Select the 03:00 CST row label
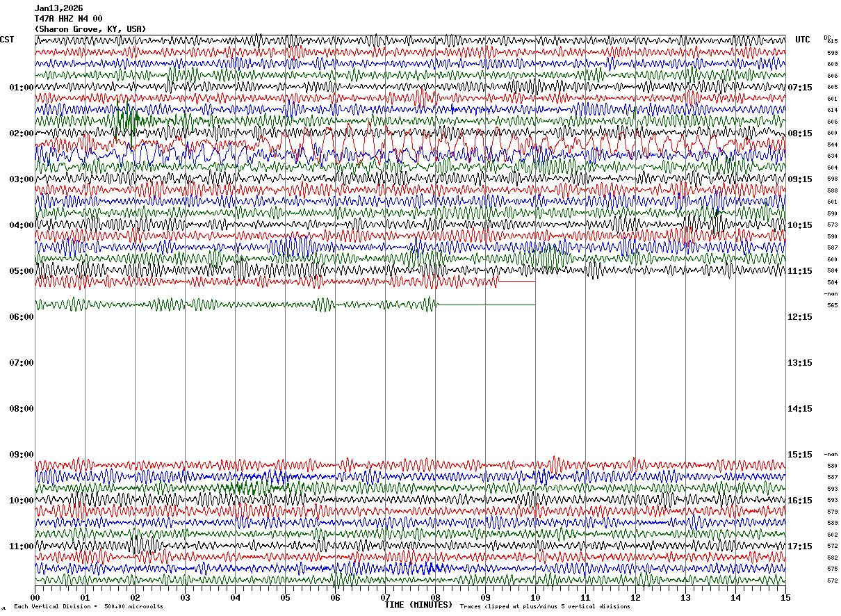 [x=22, y=179]
